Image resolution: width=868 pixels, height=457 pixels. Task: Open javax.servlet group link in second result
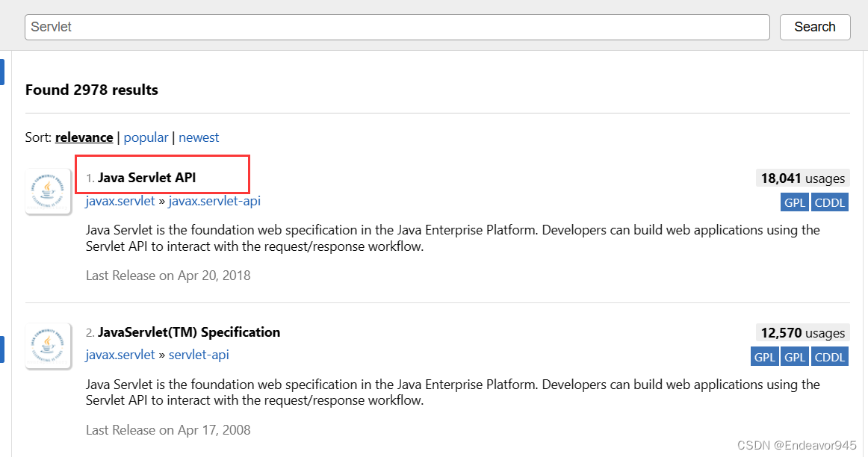pyautogui.click(x=120, y=355)
